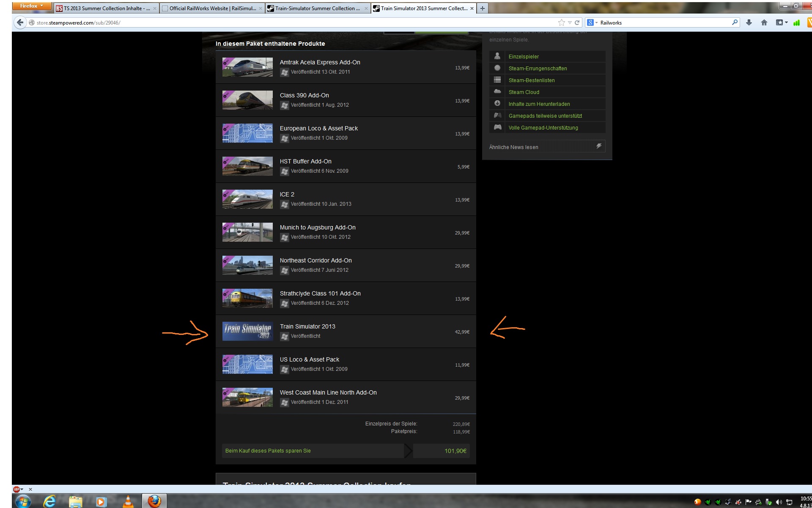Screen dimensions: 812x508
Task: Click the Steam-Bestenlisten list icon
Action: pos(497,80)
